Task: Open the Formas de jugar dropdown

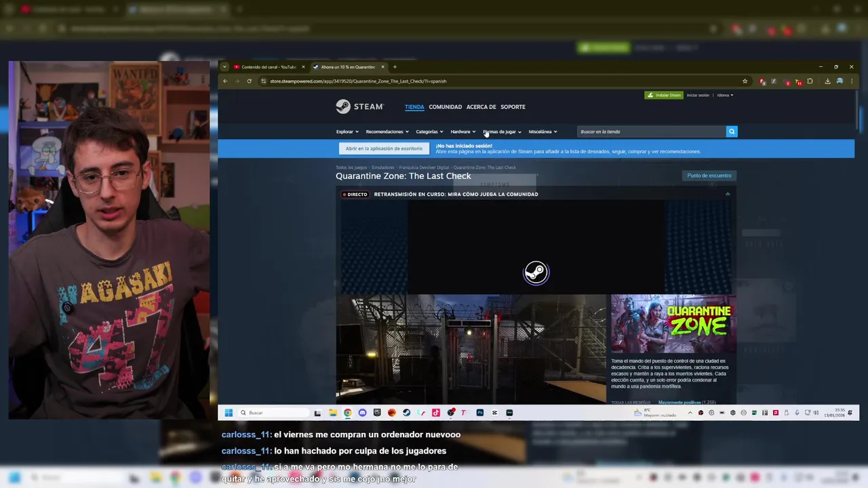Action: click(x=502, y=131)
